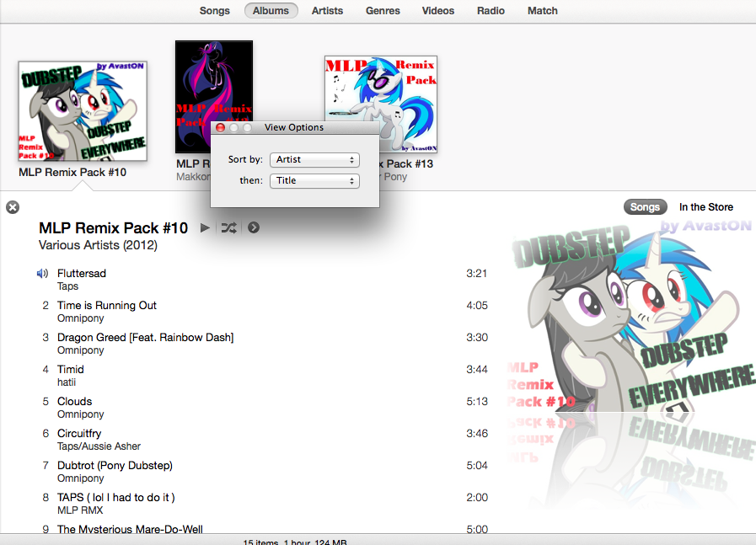Click the 15 items status bar text
Screen dimensions: 756x545
pos(295,542)
